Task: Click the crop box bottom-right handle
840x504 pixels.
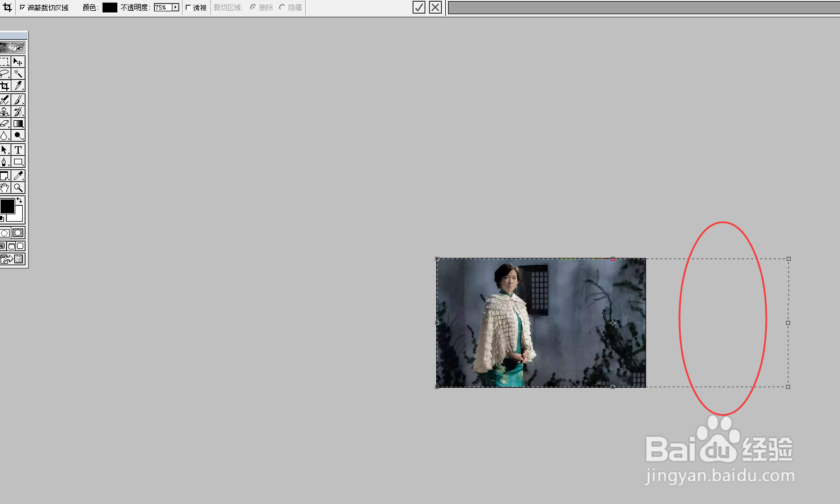Action: coord(788,387)
